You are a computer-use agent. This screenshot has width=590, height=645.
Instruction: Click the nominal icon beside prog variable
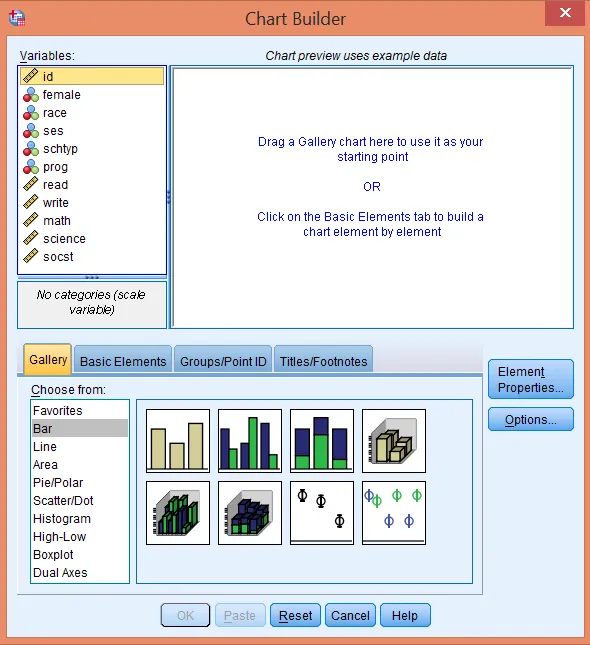[x=30, y=167]
